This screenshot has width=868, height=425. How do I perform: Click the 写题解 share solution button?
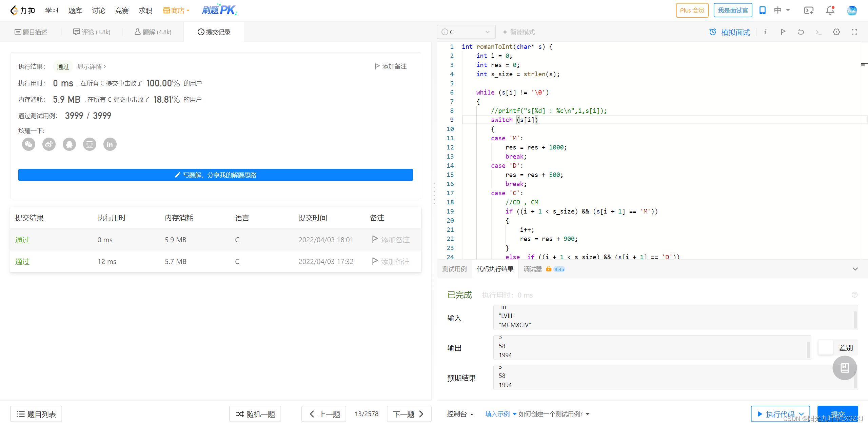tap(216, 175)
